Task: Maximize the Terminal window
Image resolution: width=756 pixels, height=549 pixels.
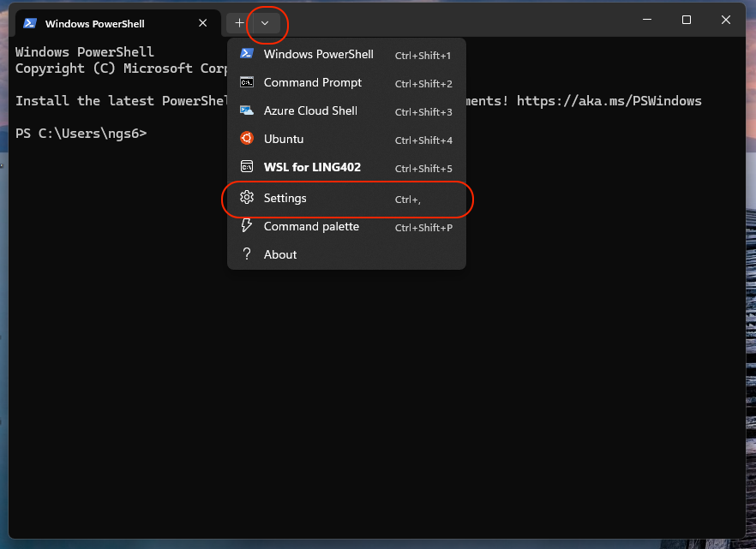Action: click(686, 20)
